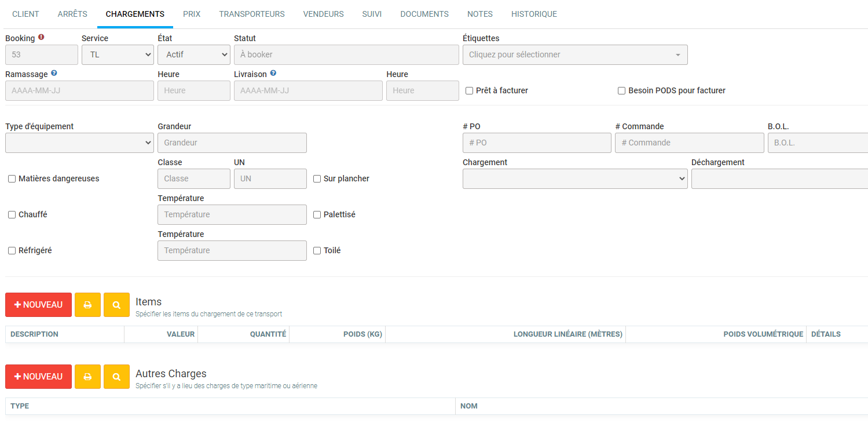This screenshot has height=434, width=868.
Task: Open the Service dropdown showing TL
Action: coord(118,54)
